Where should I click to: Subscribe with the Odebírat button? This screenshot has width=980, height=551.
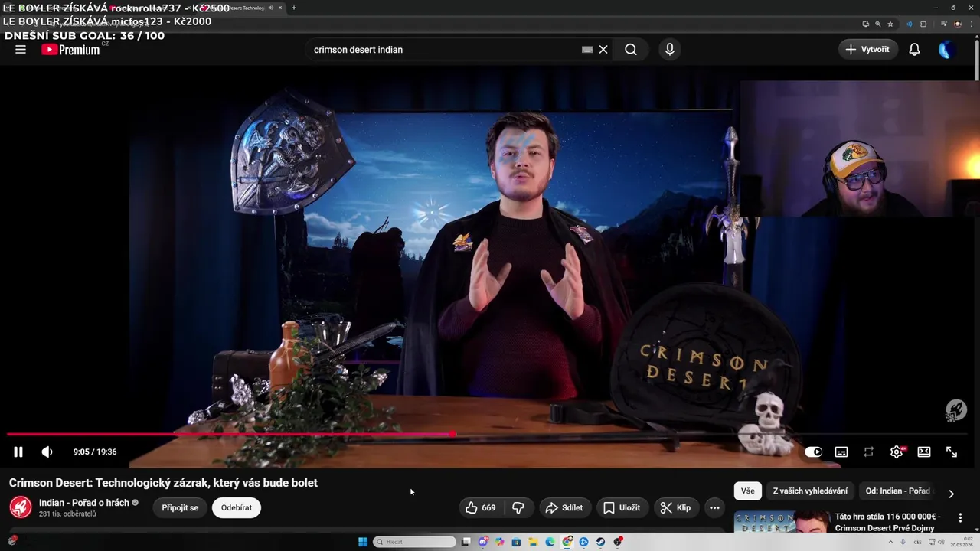click(237, 507)
